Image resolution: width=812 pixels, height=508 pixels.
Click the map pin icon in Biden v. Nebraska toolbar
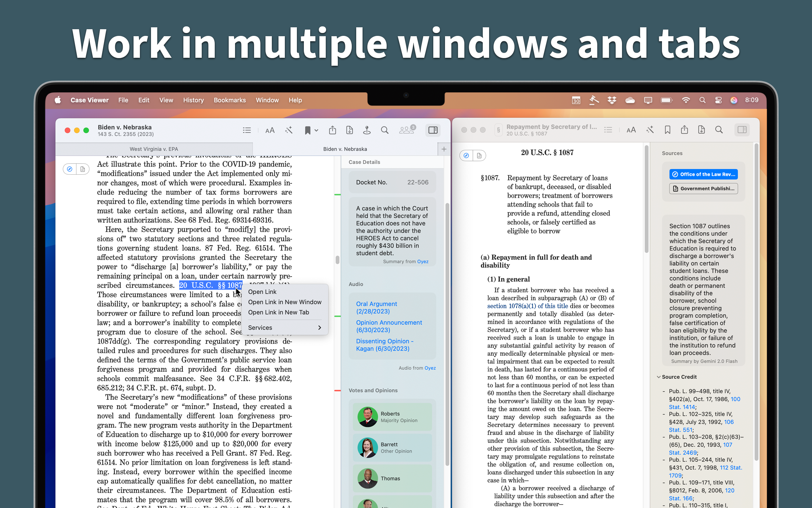[367, 130]
